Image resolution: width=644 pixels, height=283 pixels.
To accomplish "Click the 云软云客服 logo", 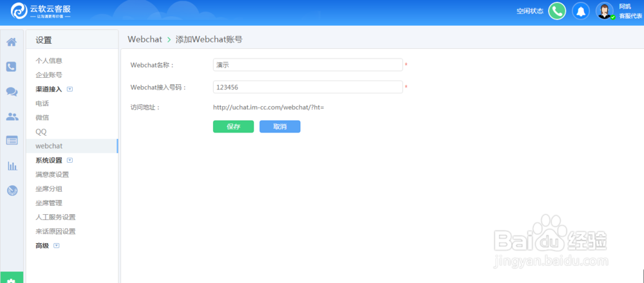I will coord(40,11).
